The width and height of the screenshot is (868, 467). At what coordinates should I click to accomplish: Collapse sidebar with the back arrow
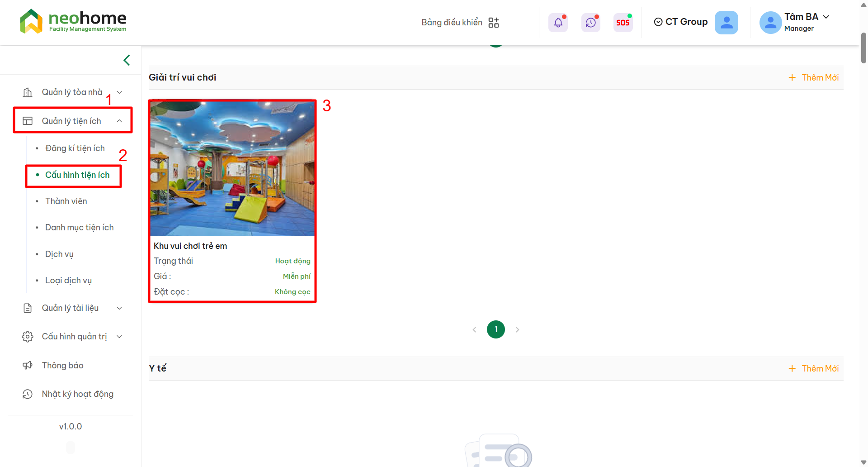[x=127, y=60]
